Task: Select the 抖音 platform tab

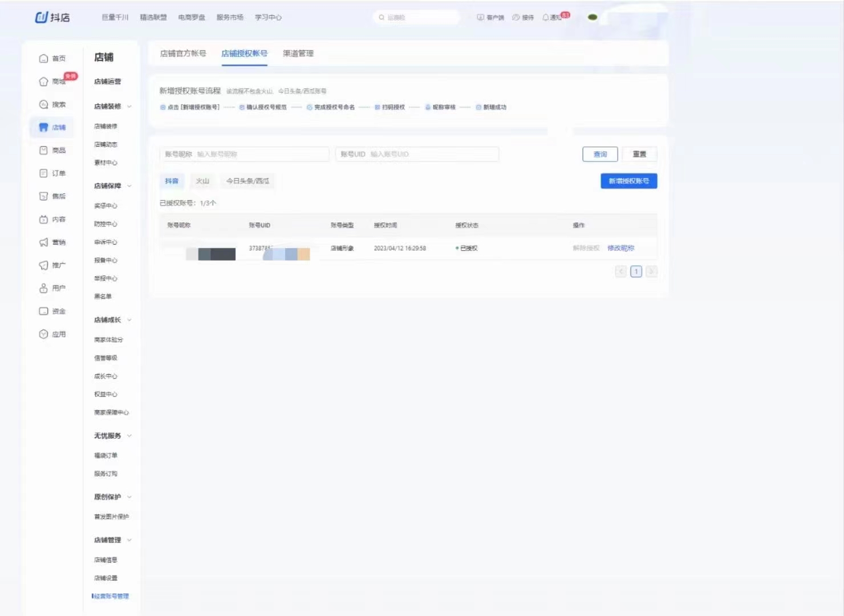Action: click(x=172, y=181)
